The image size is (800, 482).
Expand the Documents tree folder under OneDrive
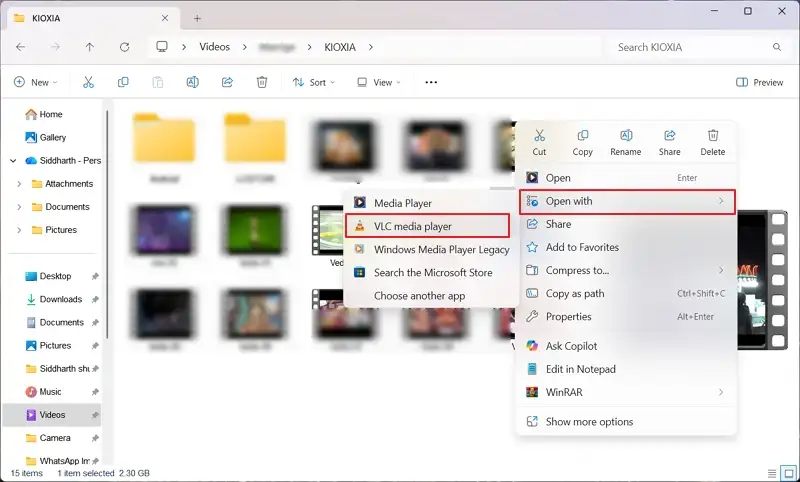point(19,207)
